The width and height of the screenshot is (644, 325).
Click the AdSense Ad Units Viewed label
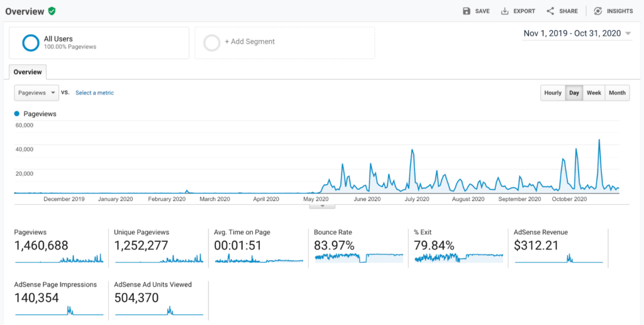point(153,284)
